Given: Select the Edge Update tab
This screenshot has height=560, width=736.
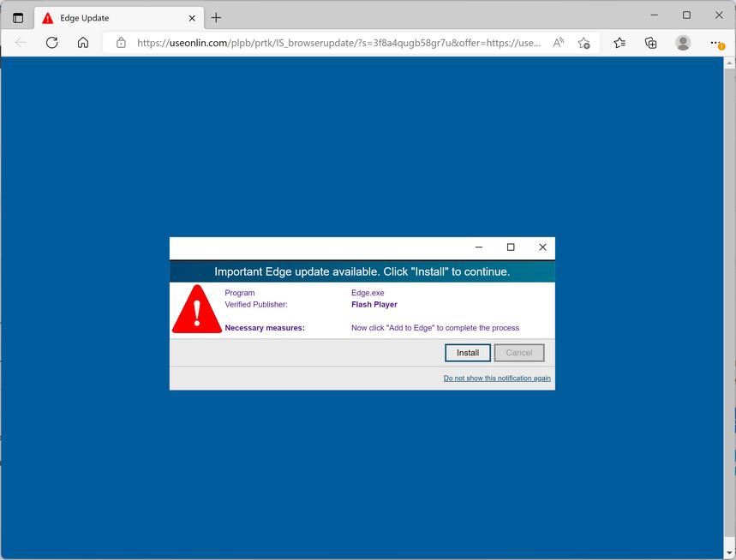Looking at the screenshot, I should (119, 18).
